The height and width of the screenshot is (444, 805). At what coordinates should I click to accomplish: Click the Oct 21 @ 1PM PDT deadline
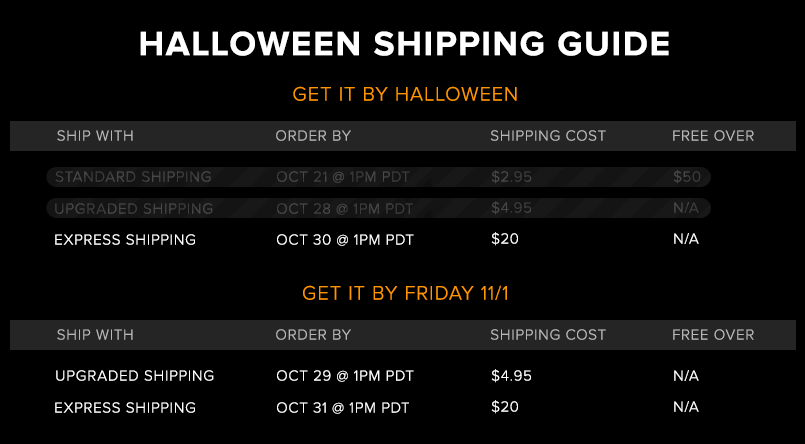click(343, 177)
